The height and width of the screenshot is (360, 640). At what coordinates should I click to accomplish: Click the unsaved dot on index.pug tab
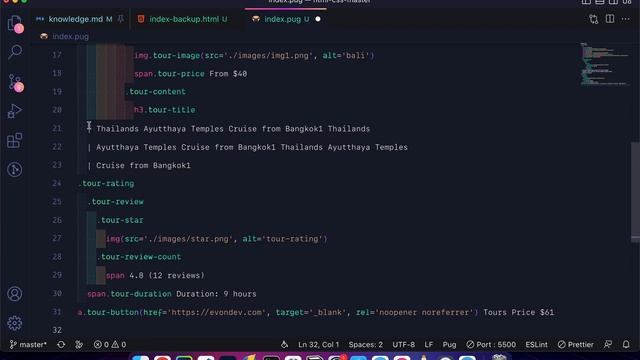tap(318, 19)
